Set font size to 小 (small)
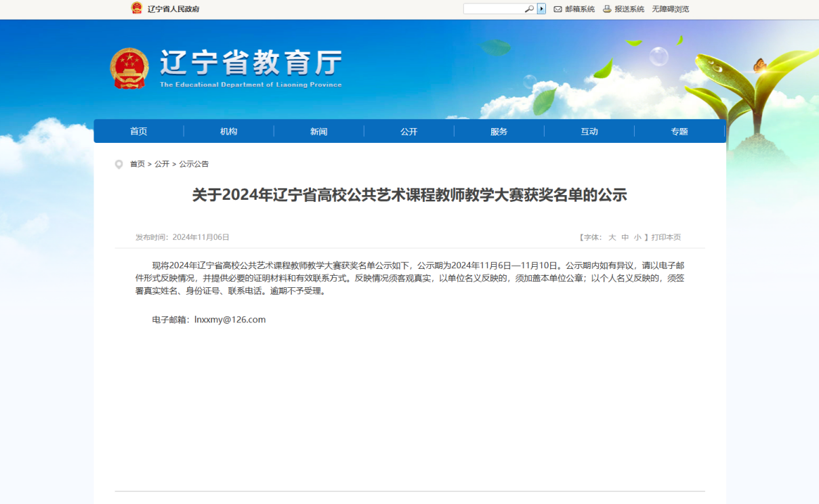The image size is (819, 504). (637, 237)
